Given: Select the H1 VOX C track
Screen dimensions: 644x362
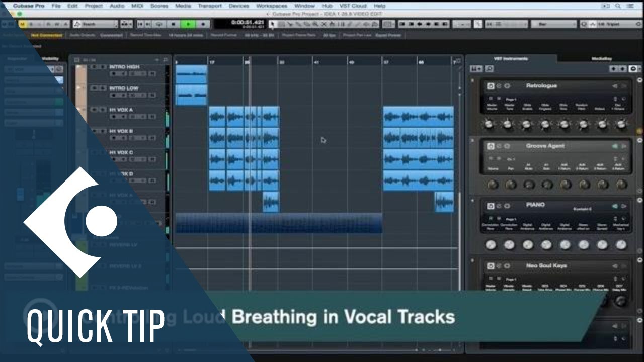Looking at the screenshot, I should [x=121, y=152].
